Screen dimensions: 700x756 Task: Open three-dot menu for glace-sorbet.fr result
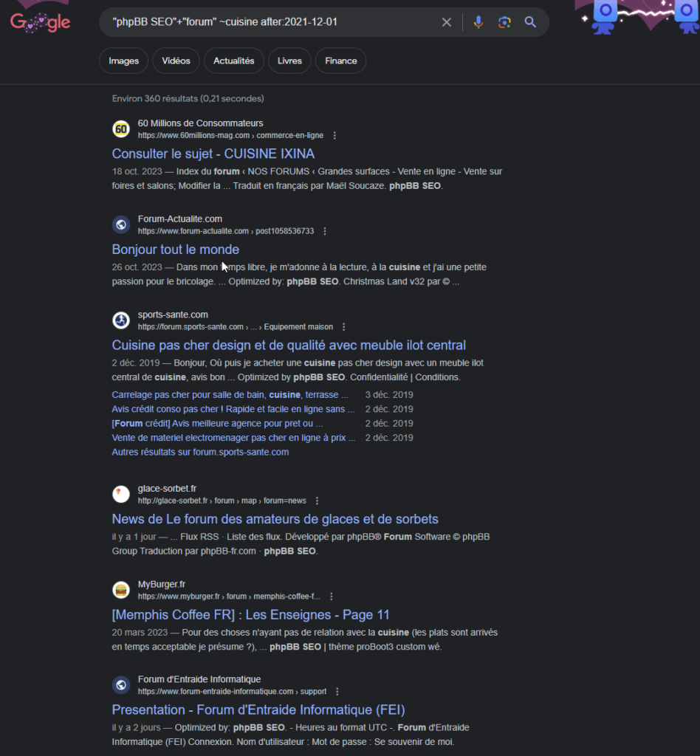pyautogui.click(x=317, y=501)
